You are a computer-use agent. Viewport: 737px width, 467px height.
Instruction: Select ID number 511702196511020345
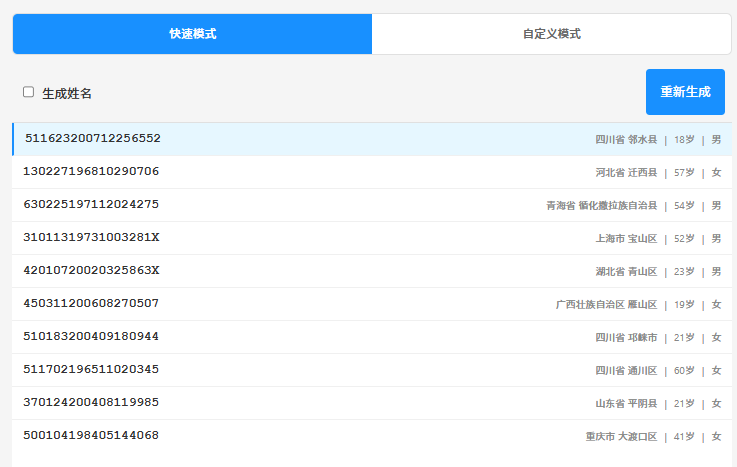click(x=91, y=370)
